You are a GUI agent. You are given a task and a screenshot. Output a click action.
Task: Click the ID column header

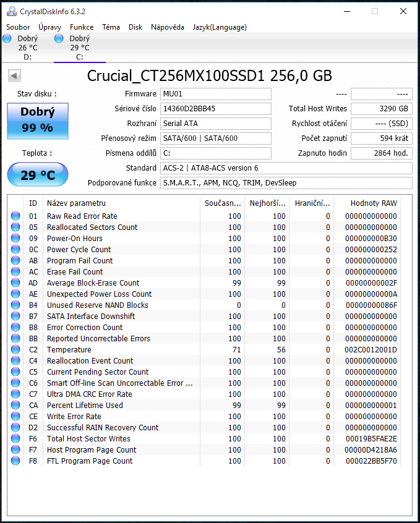pyautogui.click(x=33, y=203)
